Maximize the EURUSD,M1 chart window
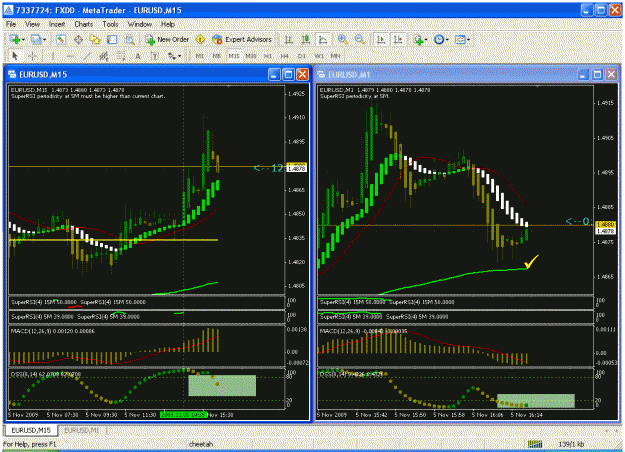Screen dimensions: 625x452 (597, 75)
